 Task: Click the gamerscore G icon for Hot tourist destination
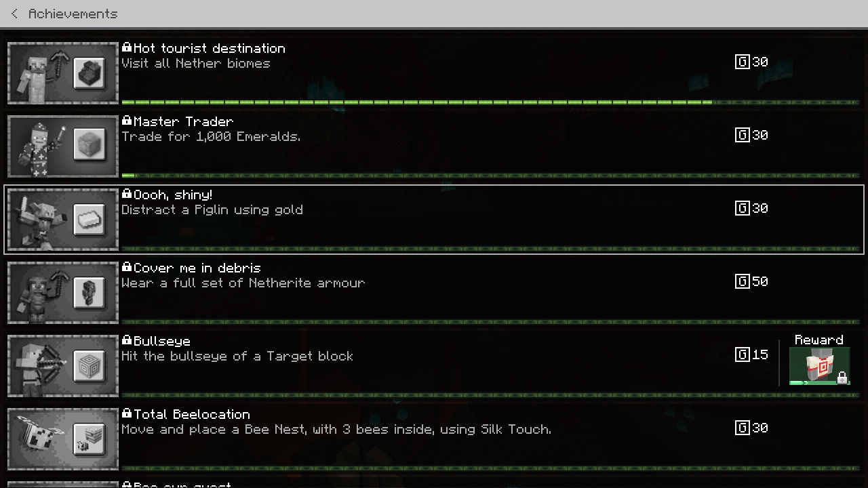743,62
